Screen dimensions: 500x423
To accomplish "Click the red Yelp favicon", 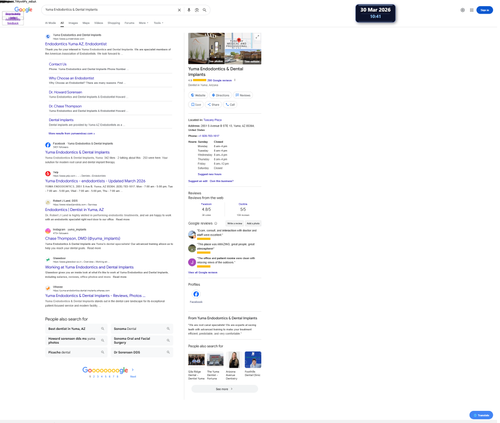I will (x=48, y=174).
